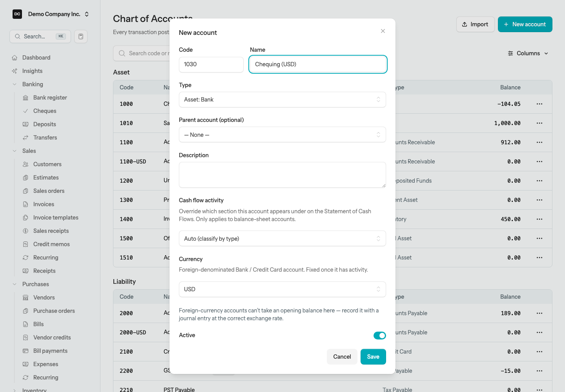Click the Vendors storefront icon
The height and width of the screenshot is (392, 565).
(26, 298)
